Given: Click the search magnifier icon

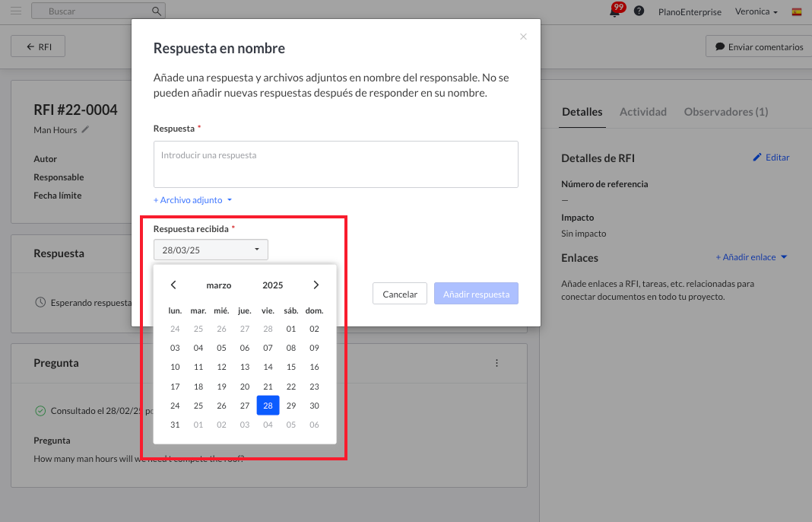Looking at the screenshot, I should point(156,11).
